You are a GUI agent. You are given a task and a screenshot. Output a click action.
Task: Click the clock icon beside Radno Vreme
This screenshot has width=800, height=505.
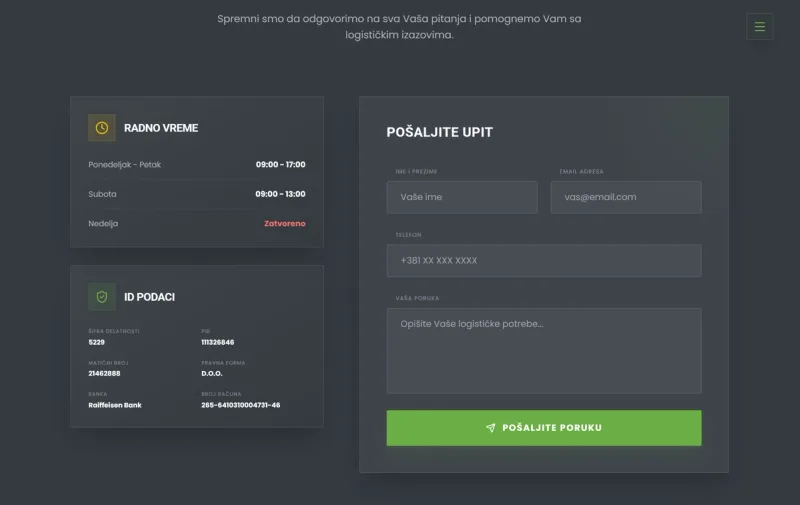click(x=102, y=128)
